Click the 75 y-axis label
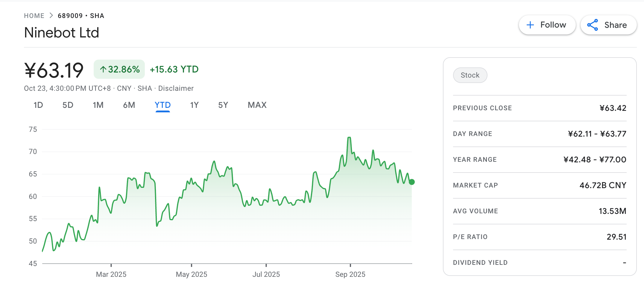 [33, 129]
